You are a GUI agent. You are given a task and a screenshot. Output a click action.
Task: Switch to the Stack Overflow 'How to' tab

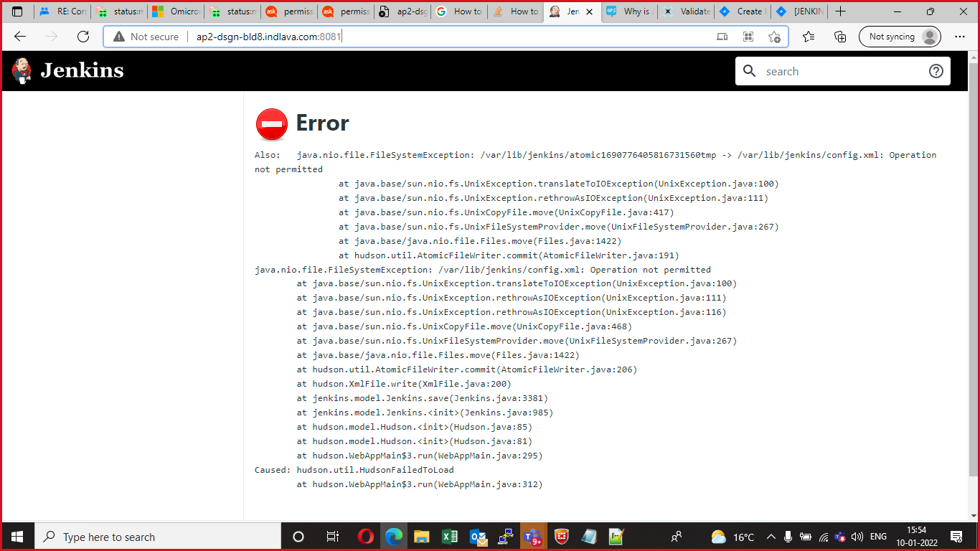click(x=517, y=11)
